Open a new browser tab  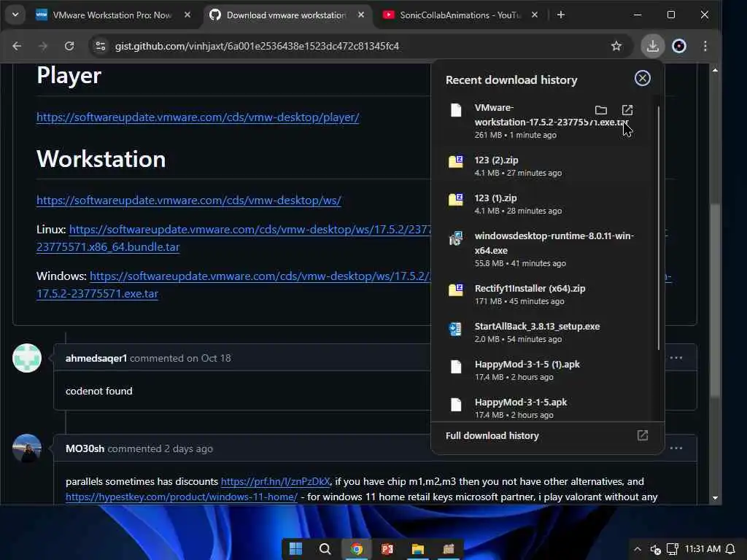pyautogui.click(x=561, y=15)
